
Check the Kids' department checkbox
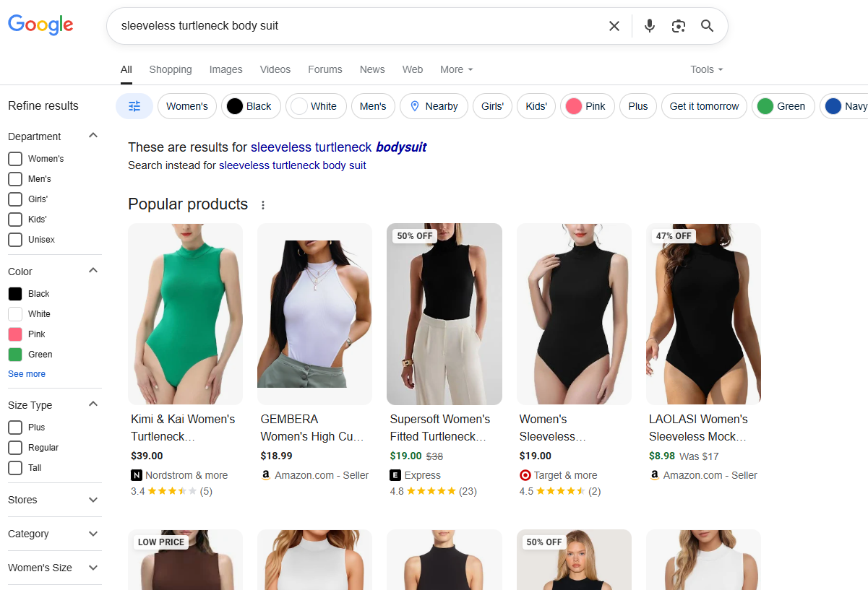[x=15, y=220]
